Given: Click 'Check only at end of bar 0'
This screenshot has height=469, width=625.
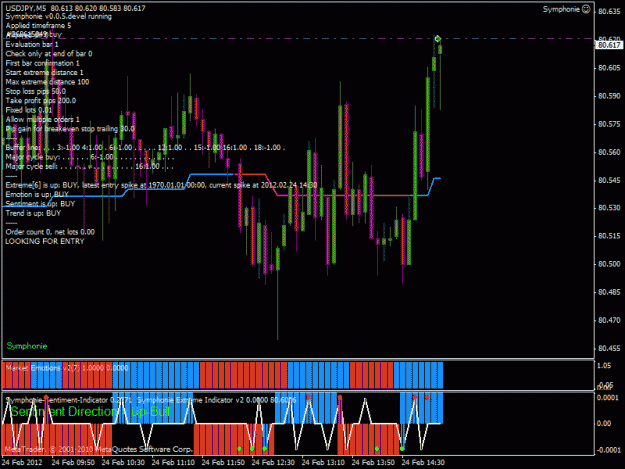Looking at the screenshot, I should point(49,54).
